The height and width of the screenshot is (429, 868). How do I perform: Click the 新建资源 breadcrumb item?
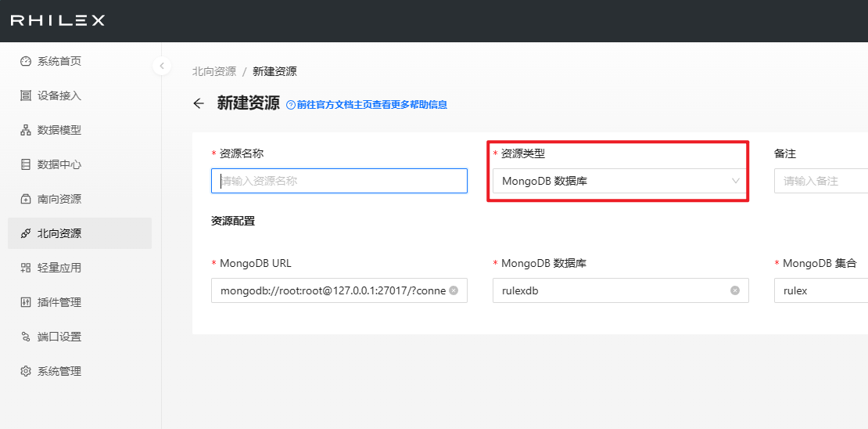[274, 71]
